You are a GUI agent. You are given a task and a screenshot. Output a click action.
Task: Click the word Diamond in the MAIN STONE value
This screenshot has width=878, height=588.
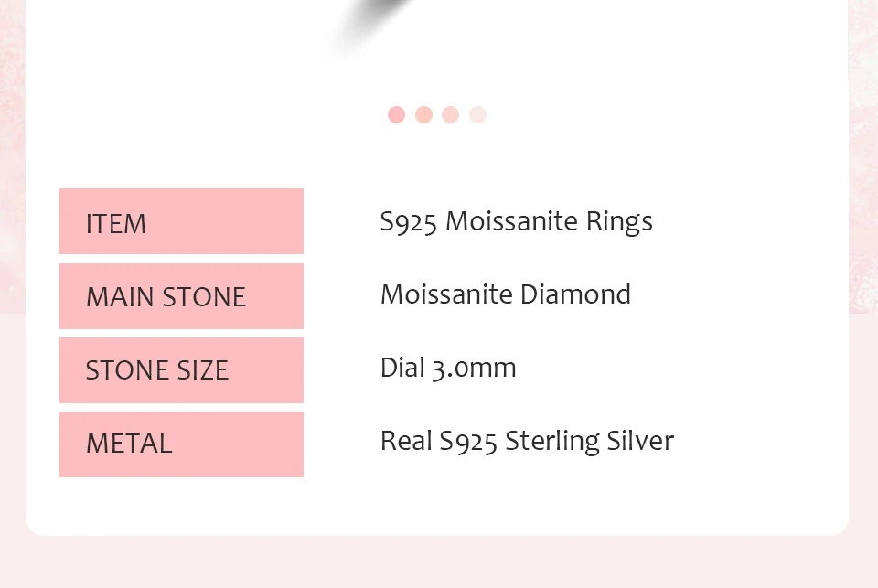575,295
